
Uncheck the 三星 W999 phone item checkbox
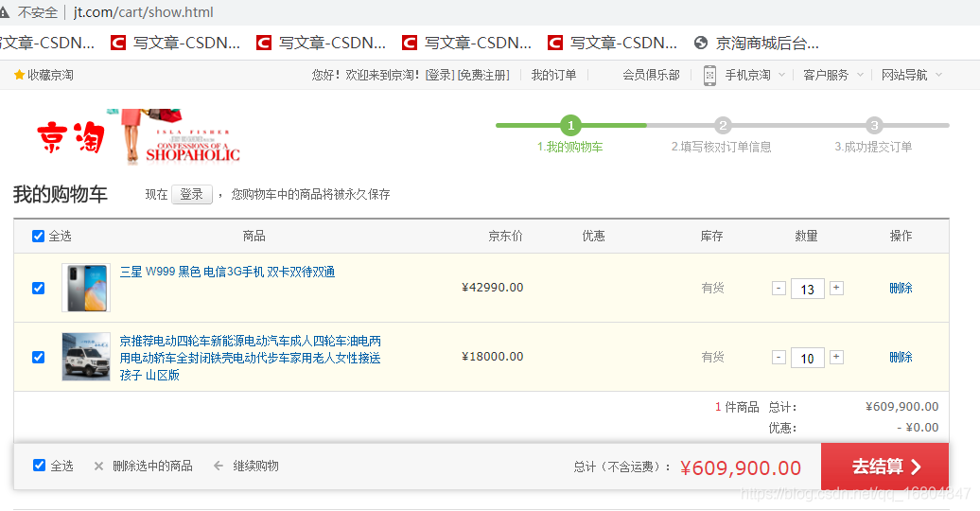tap(38, 288)
